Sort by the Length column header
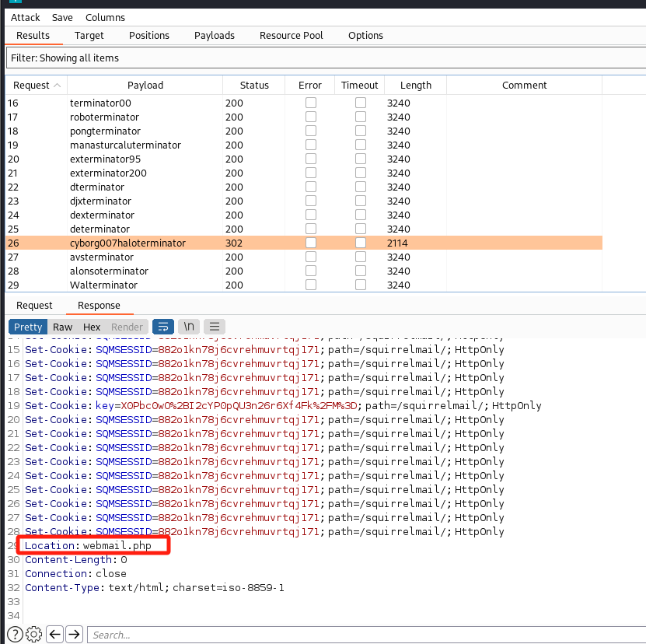646x644 pixels. (416, 86)
